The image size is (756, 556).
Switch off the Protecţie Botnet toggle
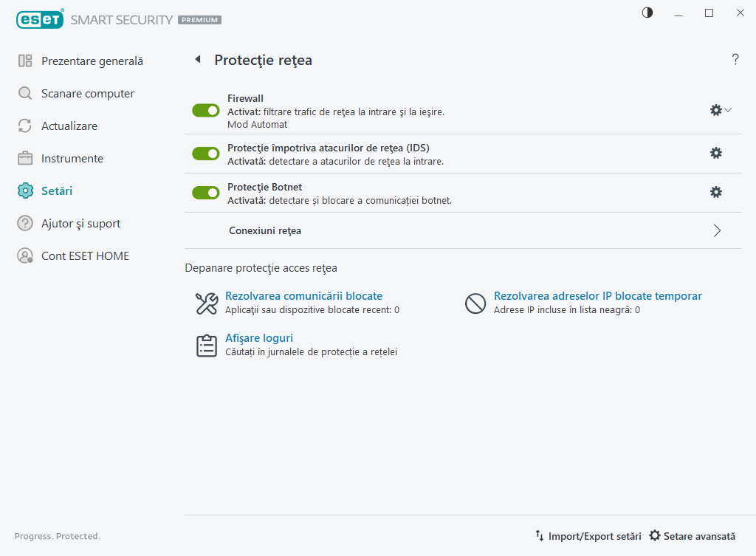pyautogui.click(x=206, y=193)
